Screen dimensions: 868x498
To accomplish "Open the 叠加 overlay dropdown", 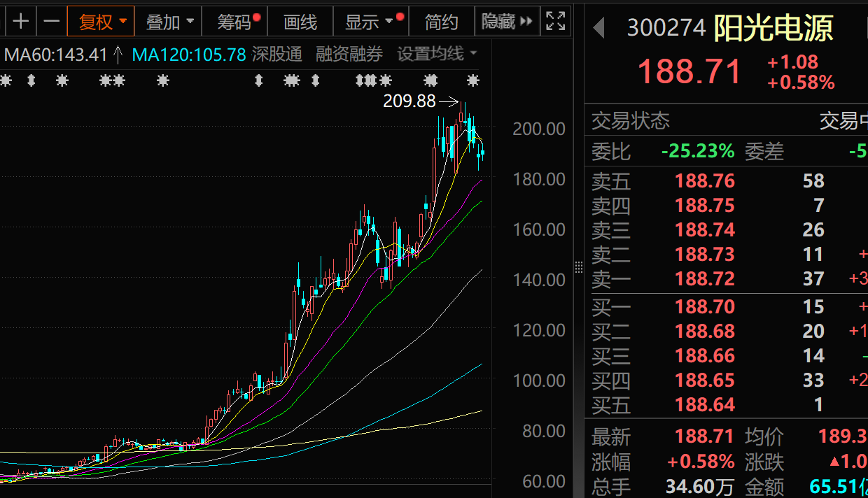I will click(x=168, y=21).
